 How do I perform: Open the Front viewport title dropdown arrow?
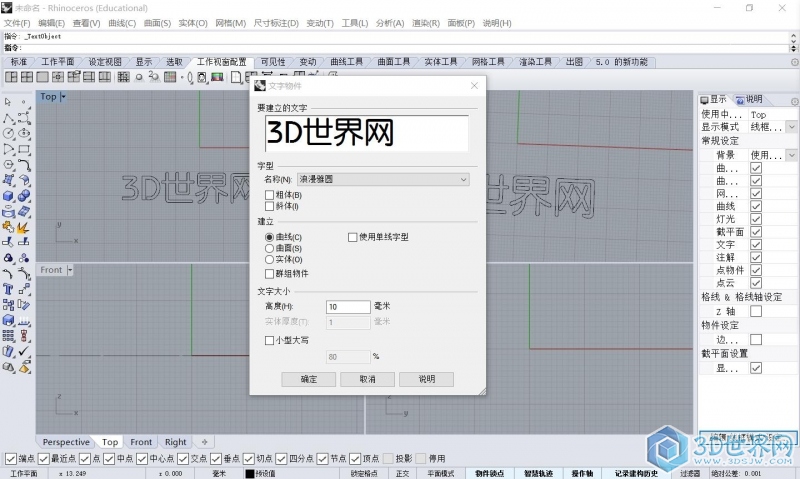[70, 270]
